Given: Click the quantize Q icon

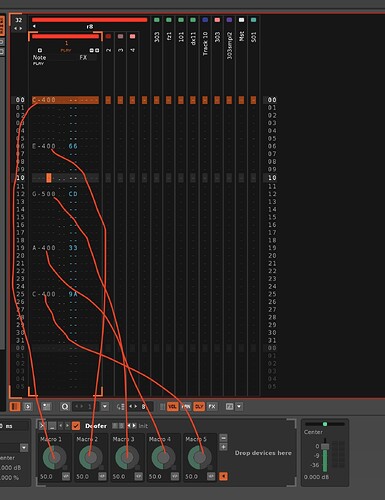Looking at the screenshot, I should 65,407.
